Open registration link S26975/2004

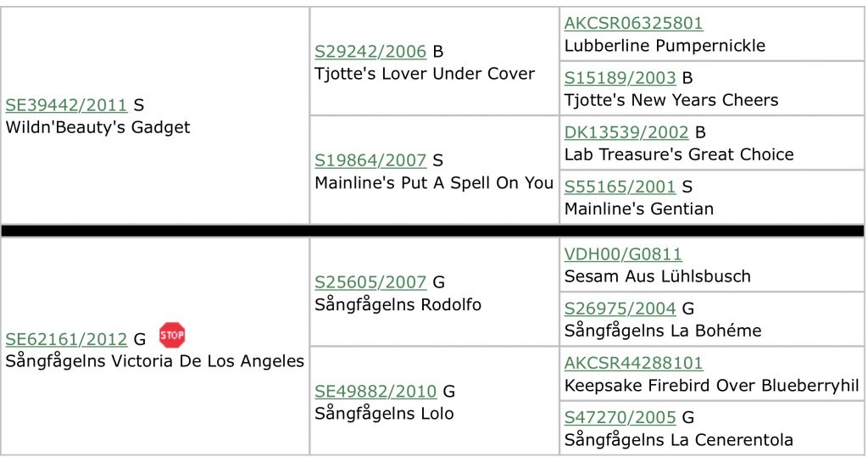click(x=620, y=308)
